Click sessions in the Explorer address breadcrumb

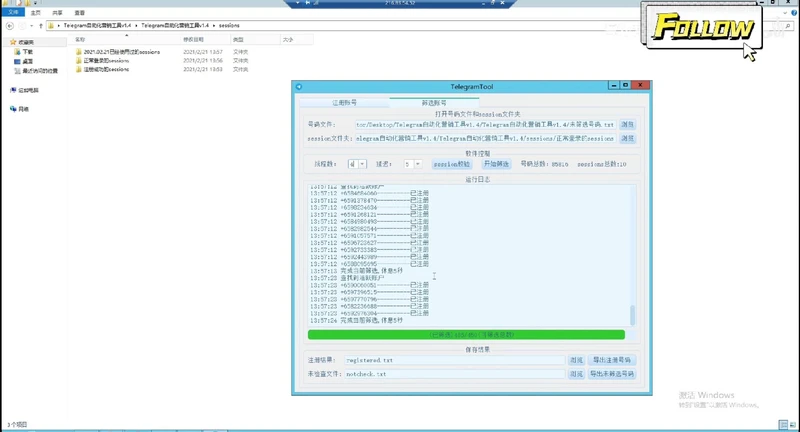(229, 26)
